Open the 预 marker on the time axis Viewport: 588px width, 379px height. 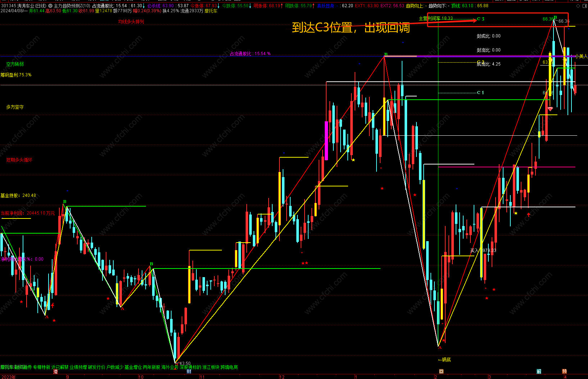click(x=564, y=371)
